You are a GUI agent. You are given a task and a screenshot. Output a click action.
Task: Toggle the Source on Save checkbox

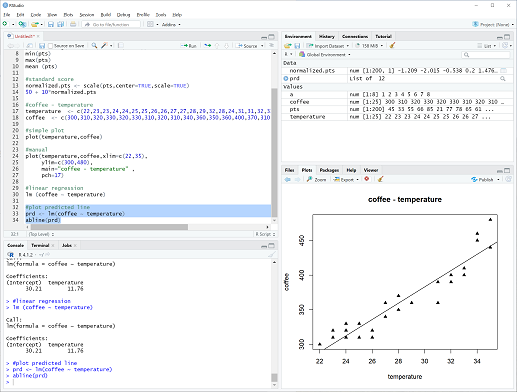(51, 46)
